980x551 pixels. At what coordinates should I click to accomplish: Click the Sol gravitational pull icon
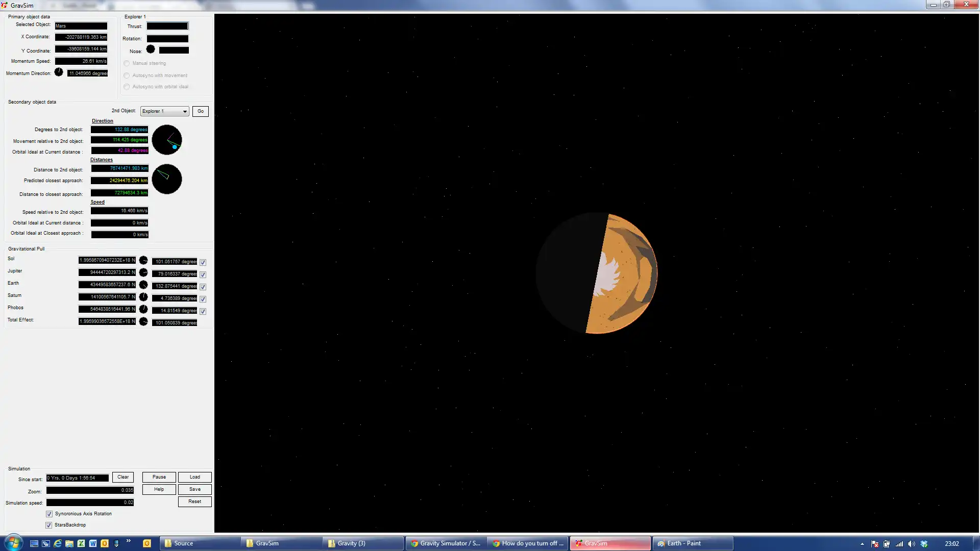coord(143,260)
